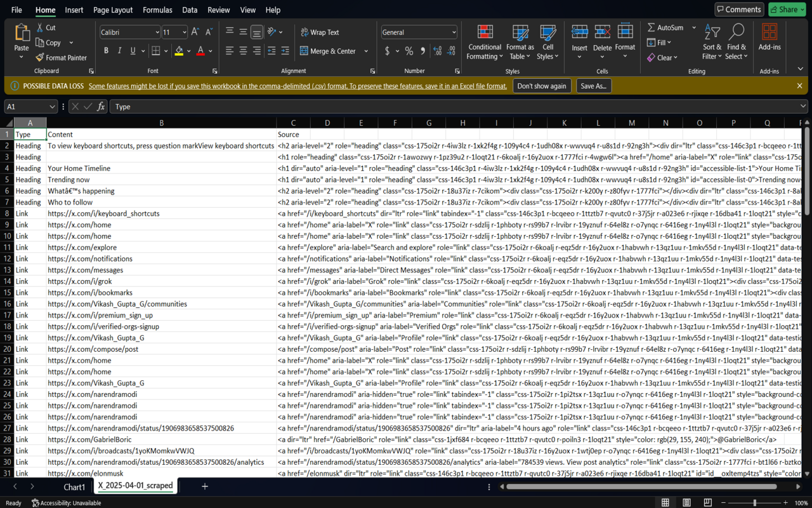
Task: Align text left
Action: coord(230,51)
